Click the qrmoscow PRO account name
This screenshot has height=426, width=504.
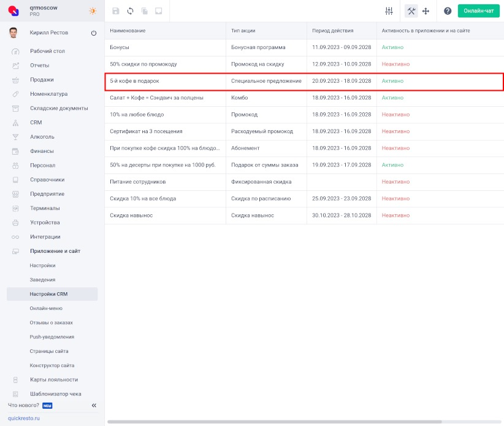point(44,10)
